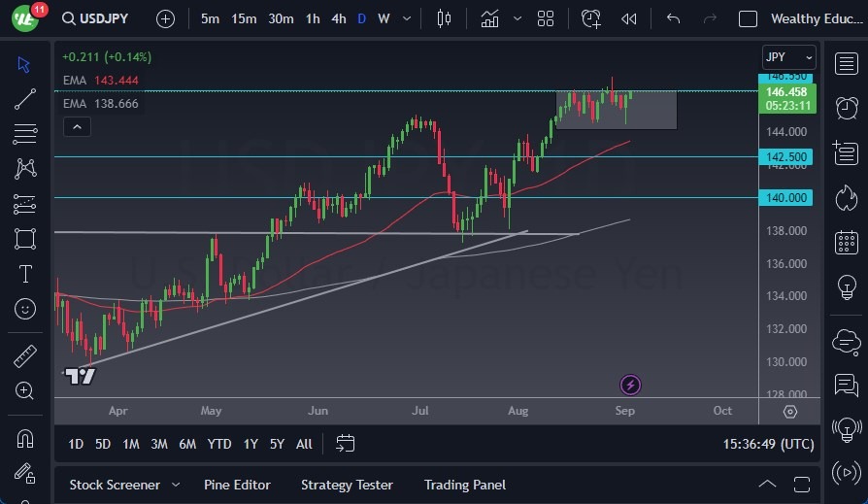
Task: Expand the timeframe interval dropdown arrow
Action: (405, 18)
